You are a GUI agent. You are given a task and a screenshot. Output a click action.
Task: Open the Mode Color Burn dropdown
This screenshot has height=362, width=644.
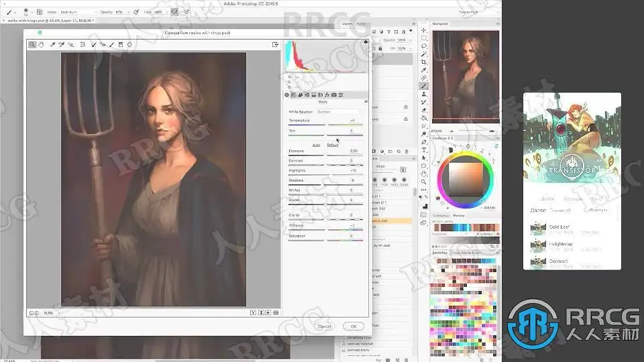pyautogui.click(x=78, y=12)
